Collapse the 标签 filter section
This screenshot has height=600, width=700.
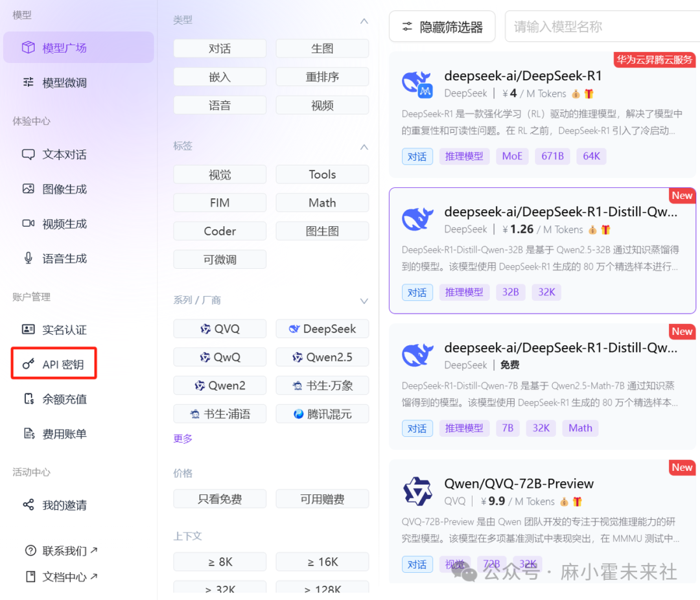coord(364,147)
